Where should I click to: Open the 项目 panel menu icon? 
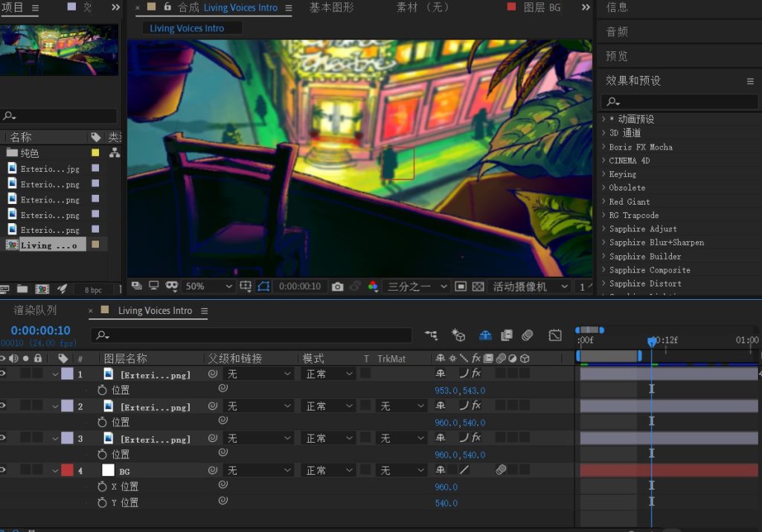point(36,7)
